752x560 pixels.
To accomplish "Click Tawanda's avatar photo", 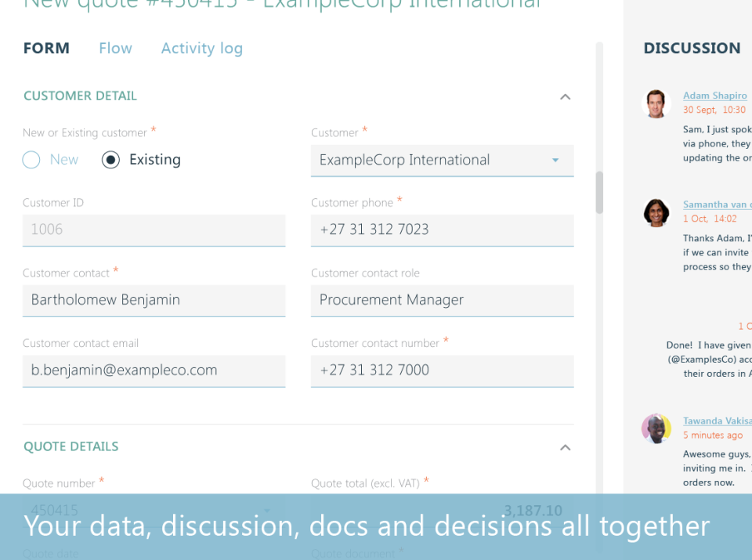I will pyautogui.click(x=656, y=428).
